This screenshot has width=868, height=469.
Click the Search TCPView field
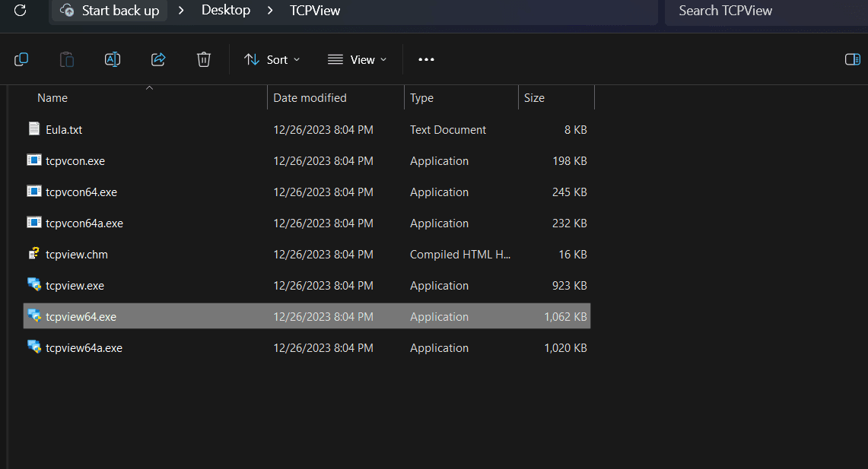[767, 11]
